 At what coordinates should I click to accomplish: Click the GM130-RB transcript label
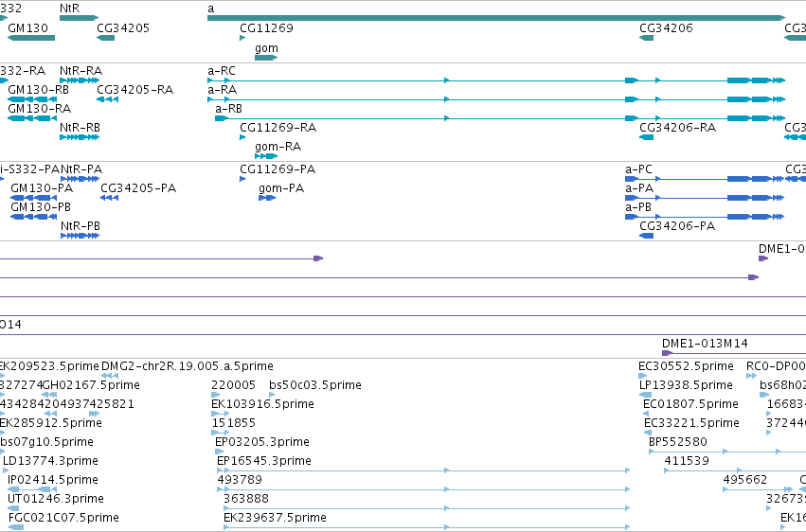(38, 89)
